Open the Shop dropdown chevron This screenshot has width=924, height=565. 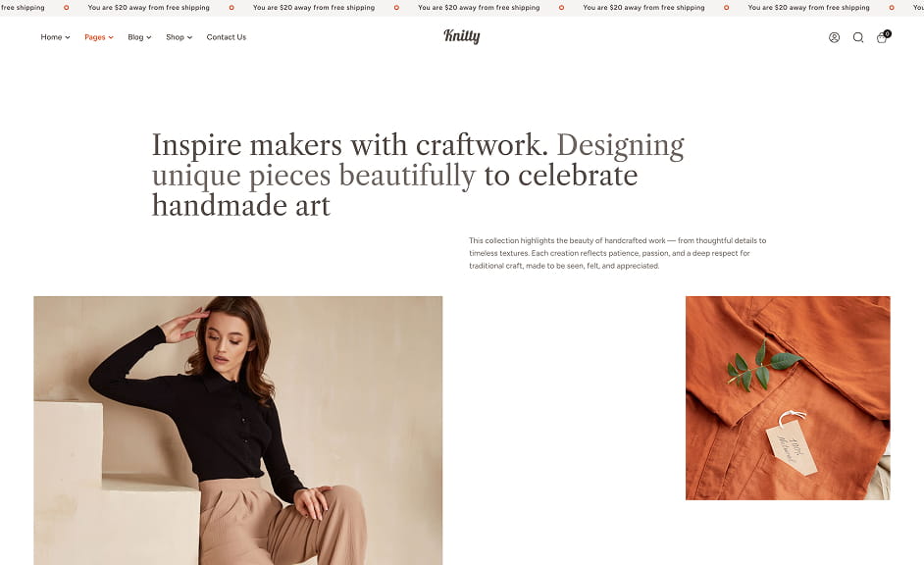(x=189, y=37)
